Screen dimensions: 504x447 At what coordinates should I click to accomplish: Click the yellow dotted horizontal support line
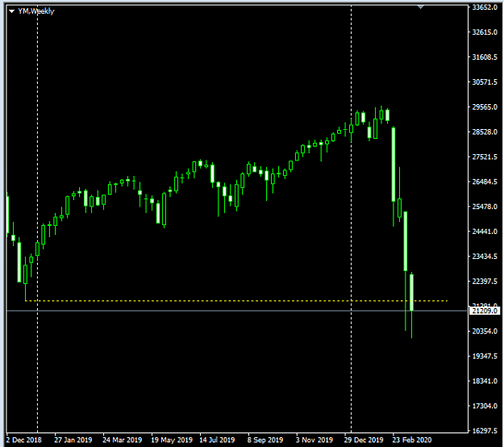point(236,301)
